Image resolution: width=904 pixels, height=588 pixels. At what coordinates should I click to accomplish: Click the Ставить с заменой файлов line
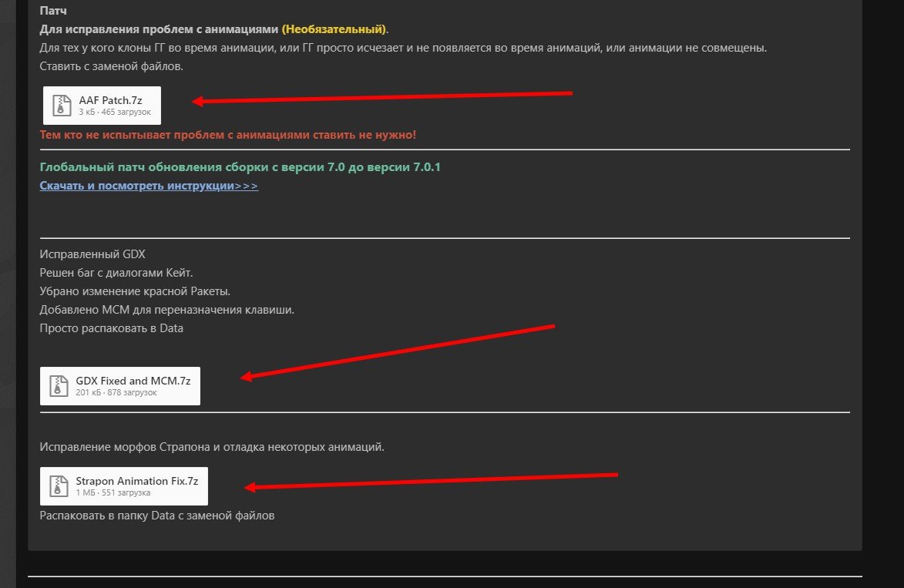pyautogui.click(x=111, y=66)
